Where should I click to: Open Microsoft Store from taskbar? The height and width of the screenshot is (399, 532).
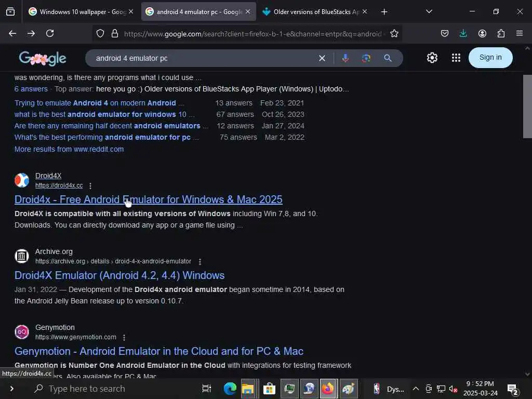coord(269,389)
